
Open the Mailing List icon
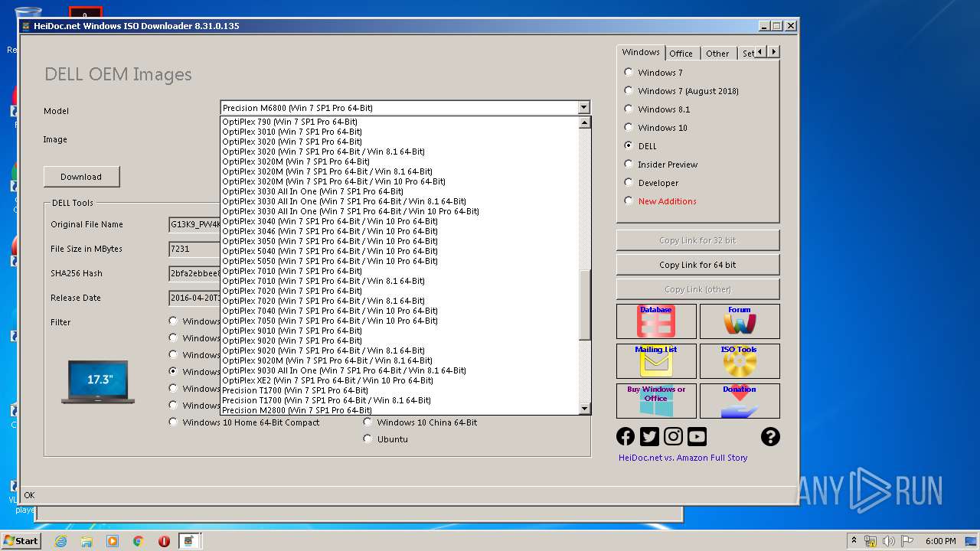point(656,361)
